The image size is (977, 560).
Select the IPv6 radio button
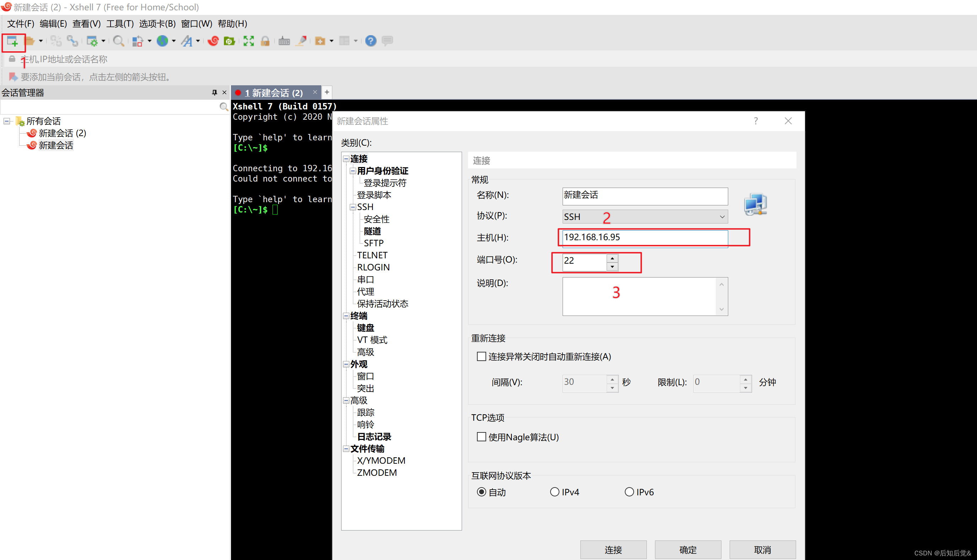[x=629, y=492]
